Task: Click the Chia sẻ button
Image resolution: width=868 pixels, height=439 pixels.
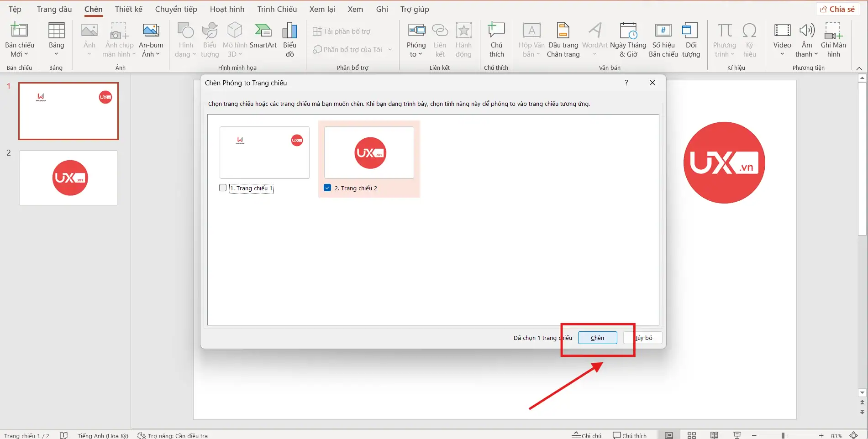Action: pos(838,9)
